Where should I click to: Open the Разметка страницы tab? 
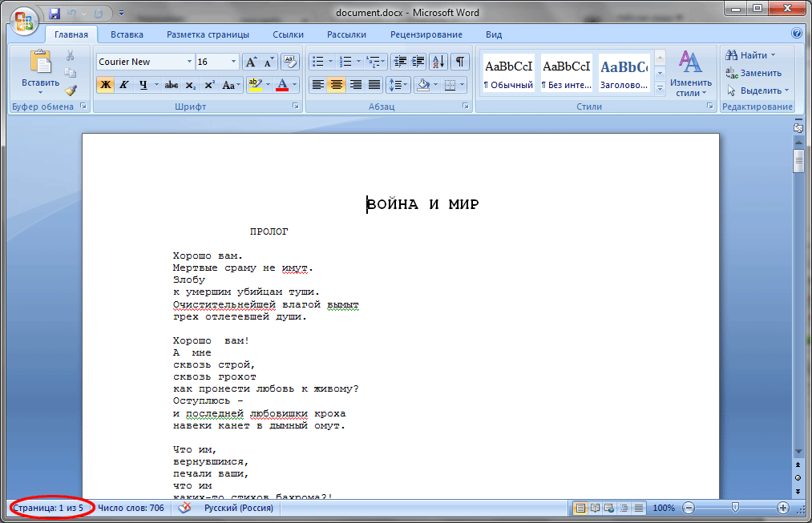point(208,34)
